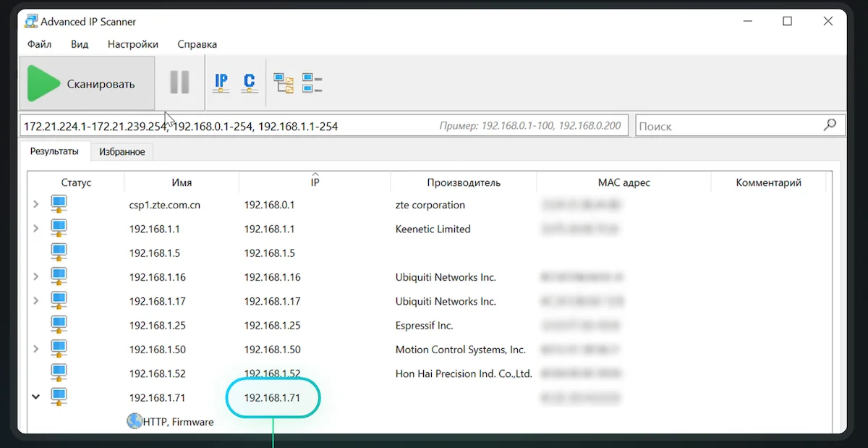Click the expand all tree icon
The image size is (868, 448).
284,83
